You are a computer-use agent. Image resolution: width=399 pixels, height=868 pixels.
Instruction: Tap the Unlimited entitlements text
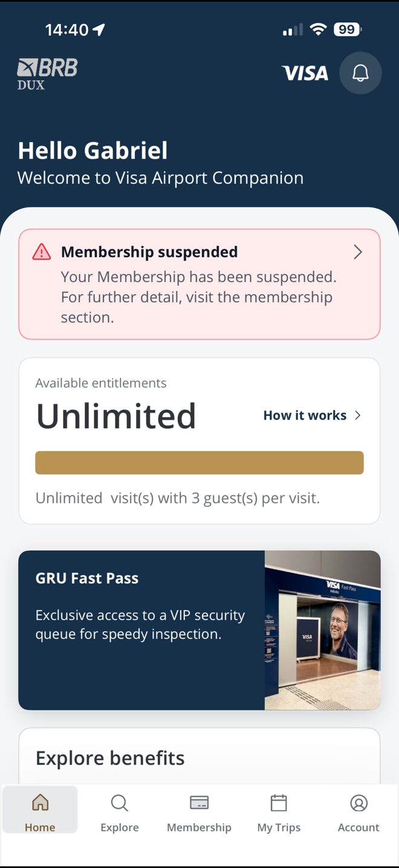[116, 416]
